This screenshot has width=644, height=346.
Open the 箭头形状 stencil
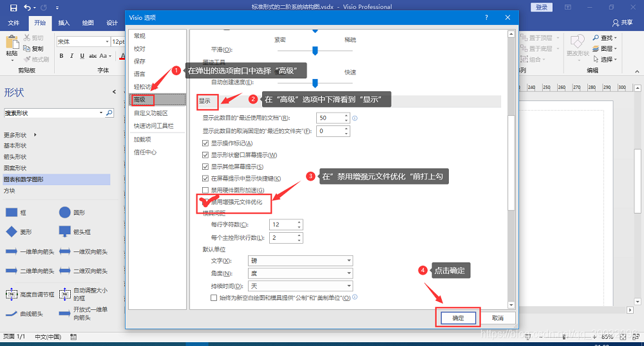[15, 157]
